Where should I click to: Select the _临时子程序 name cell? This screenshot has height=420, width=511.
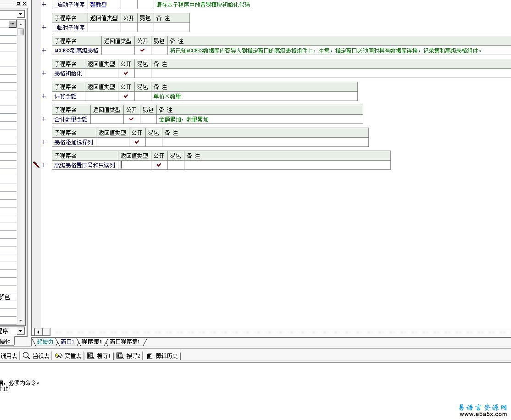70,28
